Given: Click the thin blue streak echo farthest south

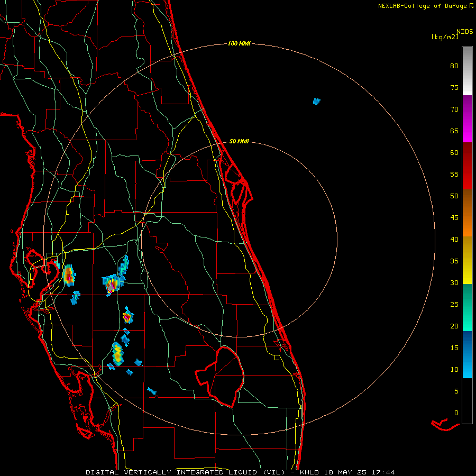Looking at the screenshot, I should coord(151,391).
